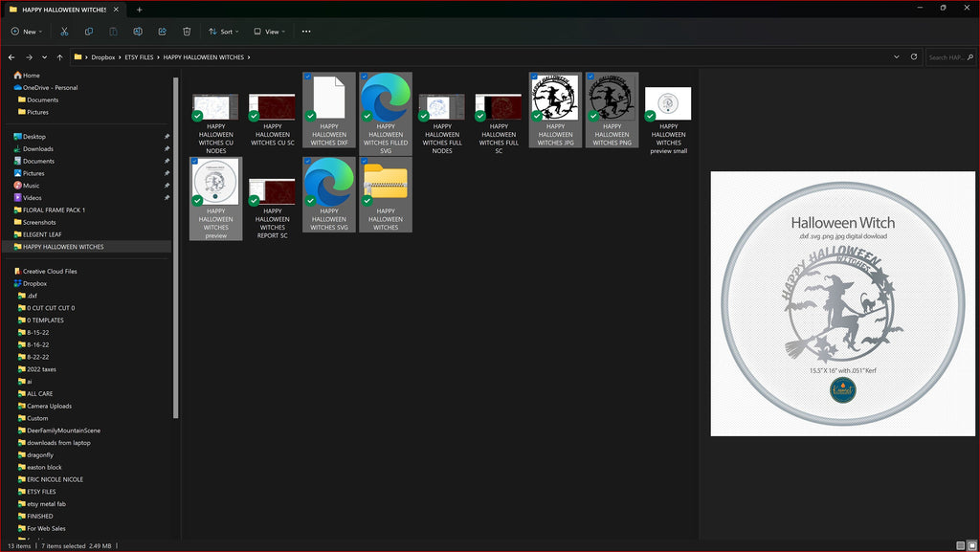
Task: Click the Search box in File Explorer
Action: click(950, 56)
